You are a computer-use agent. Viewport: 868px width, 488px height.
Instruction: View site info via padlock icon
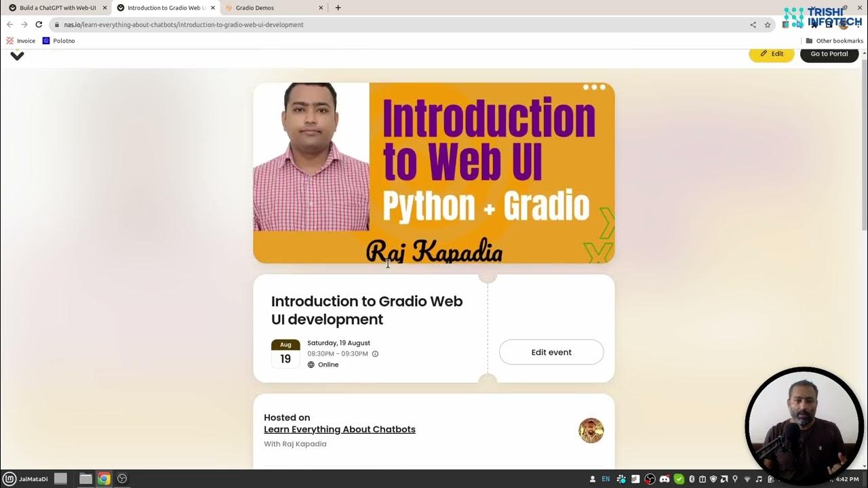coord(57,24)
